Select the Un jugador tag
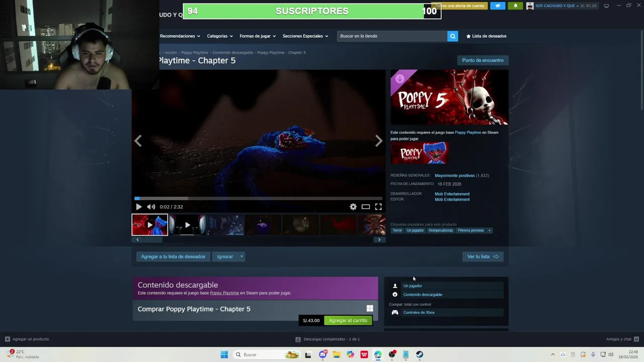Viewport: 644px width, 362px height. [415, 231]
